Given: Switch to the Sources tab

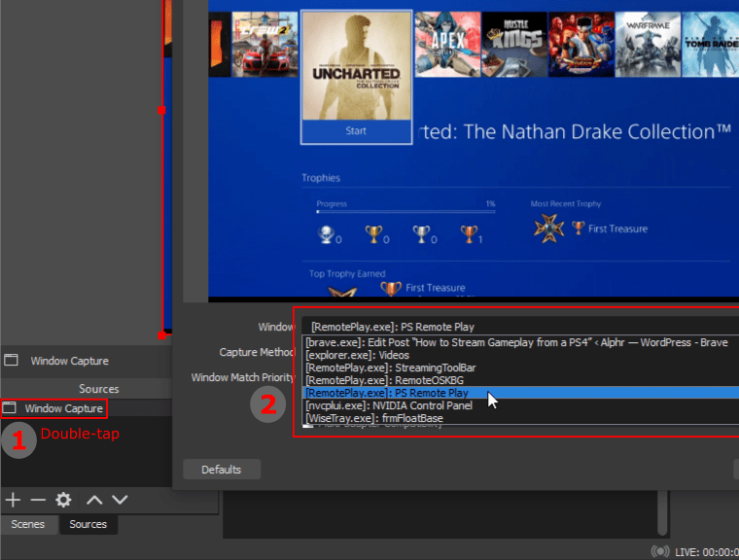Looking at the screenshot, I should (88, 524).
